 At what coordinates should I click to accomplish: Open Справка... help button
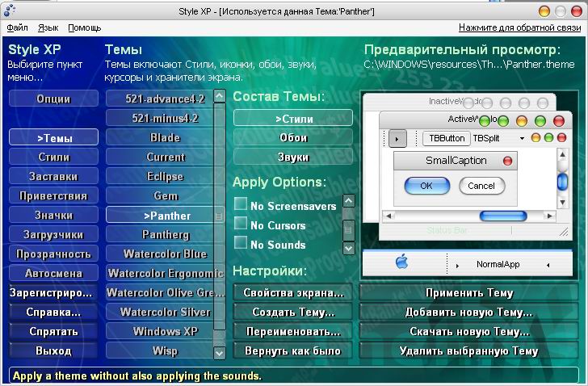click(x=53, y=313)
